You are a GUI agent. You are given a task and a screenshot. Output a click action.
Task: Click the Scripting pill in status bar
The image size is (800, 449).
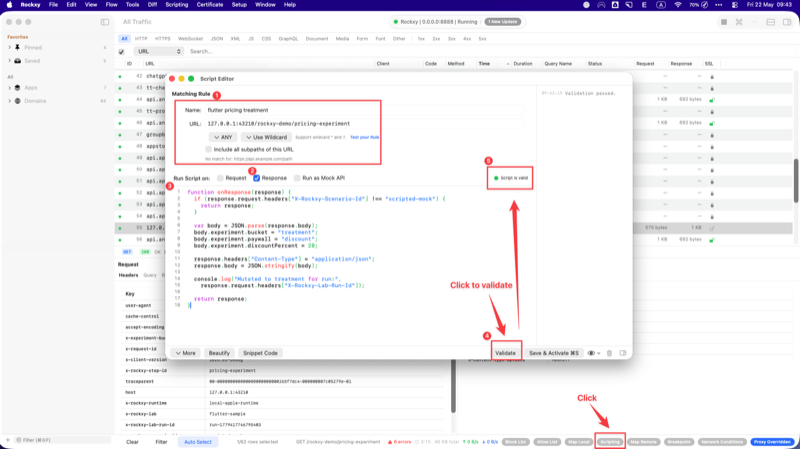610,442
